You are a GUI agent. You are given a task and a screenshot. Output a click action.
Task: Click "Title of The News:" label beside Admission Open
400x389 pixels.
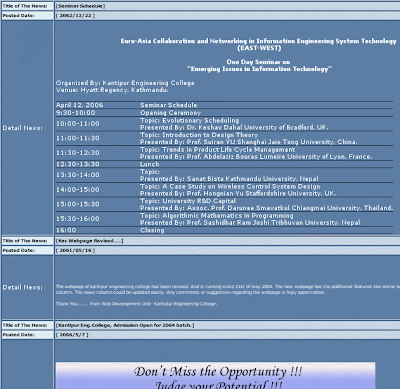tap(25, 325)
